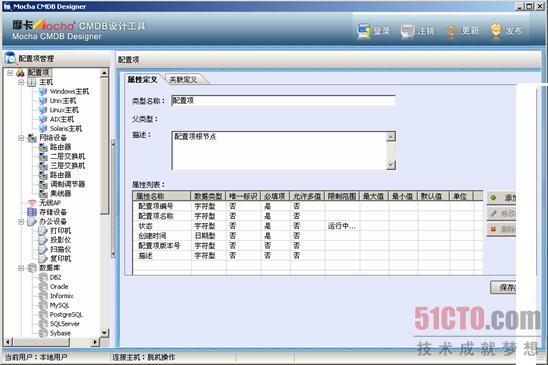Collapse the 主机 tree node
The width and height of the screenshot is (548, 365).
[x=21, y=82]
